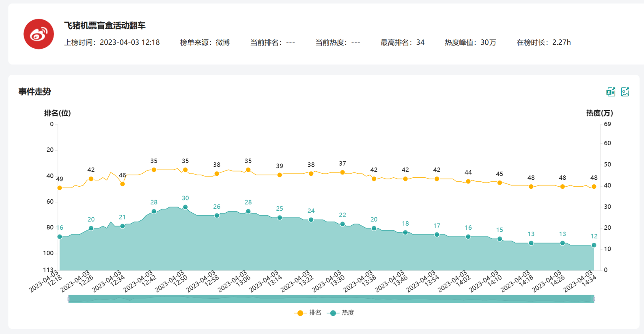This screenshot has height=334, width=644.
Task: Click the rank data point labeled 46
Action: pos(123,184)
